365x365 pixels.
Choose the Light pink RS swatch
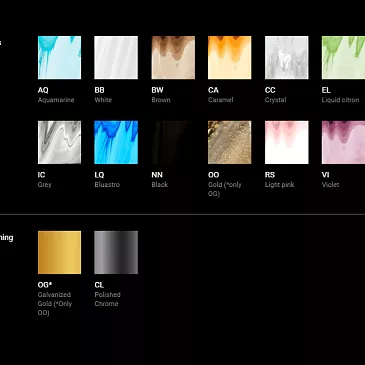[x=287, y=142]
